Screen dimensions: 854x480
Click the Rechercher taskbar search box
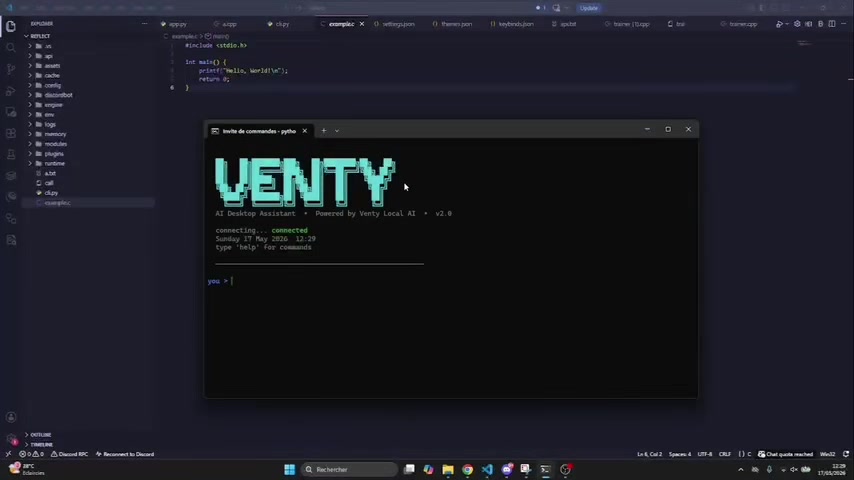[x=349, y=469]
